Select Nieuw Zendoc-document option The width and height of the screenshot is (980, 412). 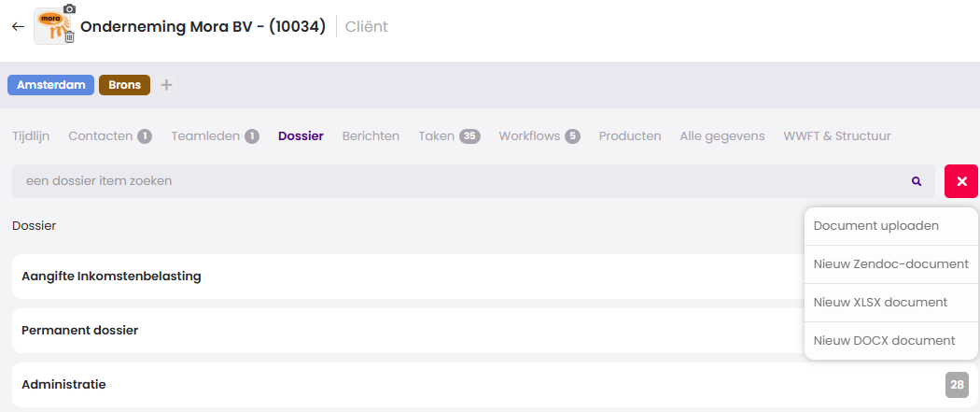(890, 264)
